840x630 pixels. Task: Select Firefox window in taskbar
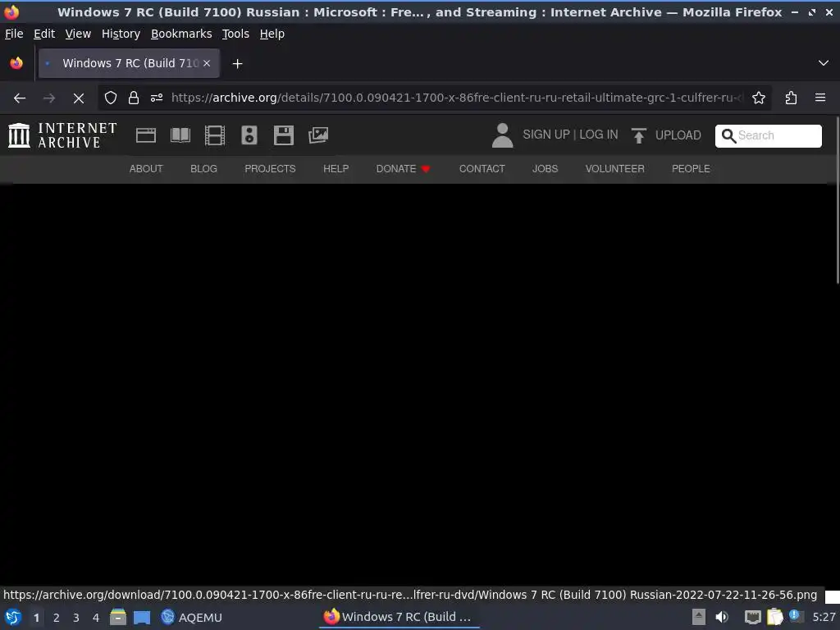pyautogui.click(x=399, y=617)
